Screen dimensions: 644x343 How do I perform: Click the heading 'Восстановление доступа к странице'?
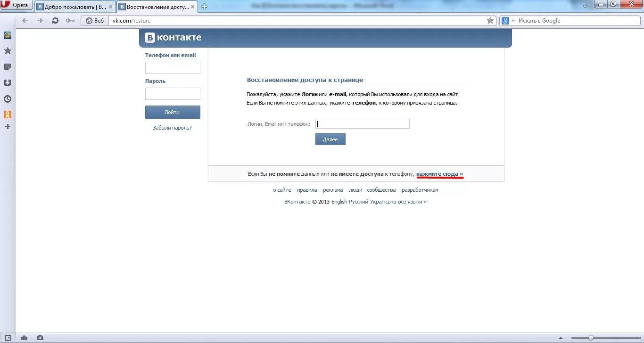tap(305, 80)
